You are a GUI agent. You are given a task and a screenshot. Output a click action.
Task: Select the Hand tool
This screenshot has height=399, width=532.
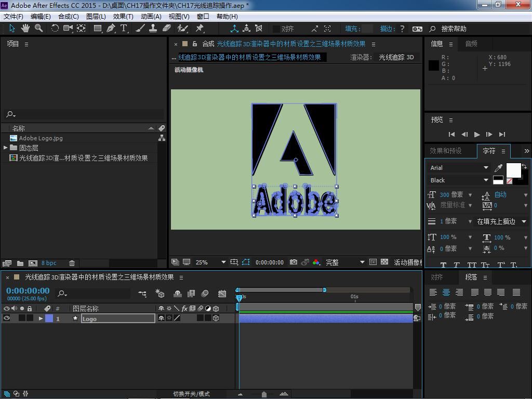[x=26, y=29]
